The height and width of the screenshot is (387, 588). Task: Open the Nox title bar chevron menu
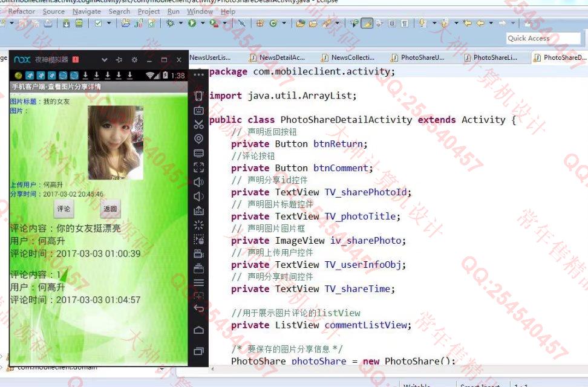pyautogui.click(x=104, y=60)
